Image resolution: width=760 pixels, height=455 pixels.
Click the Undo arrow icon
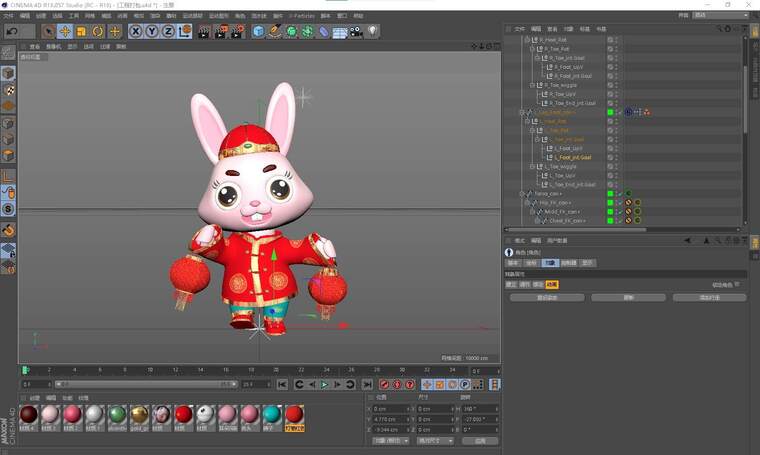[12, 31]
